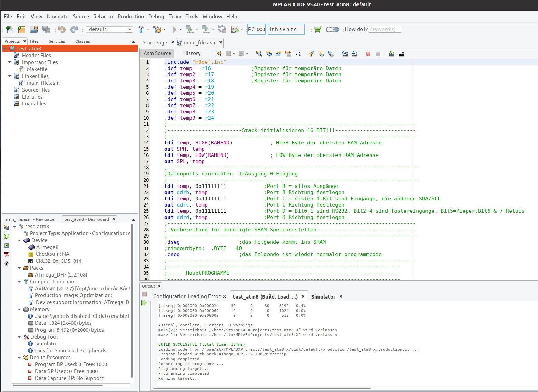Click the New File toolbar icon
The width and height of the screenshot is (538, 392).
coord(10,30)
